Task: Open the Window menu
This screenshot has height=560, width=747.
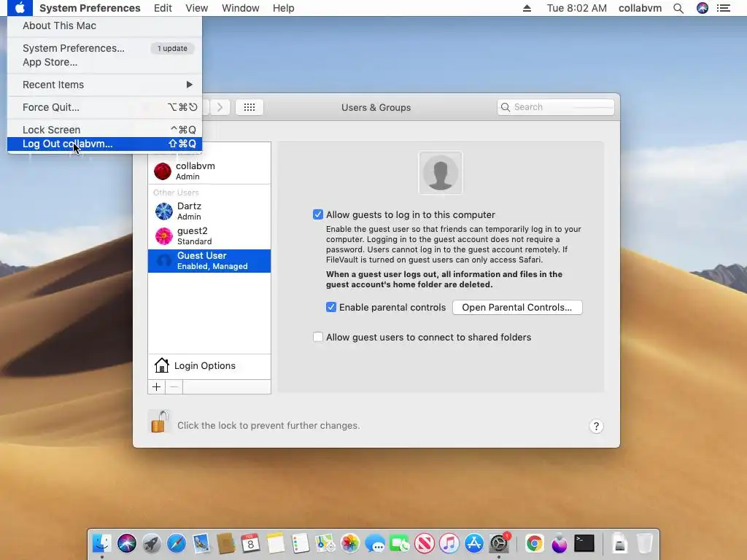Action: [240, 8]
